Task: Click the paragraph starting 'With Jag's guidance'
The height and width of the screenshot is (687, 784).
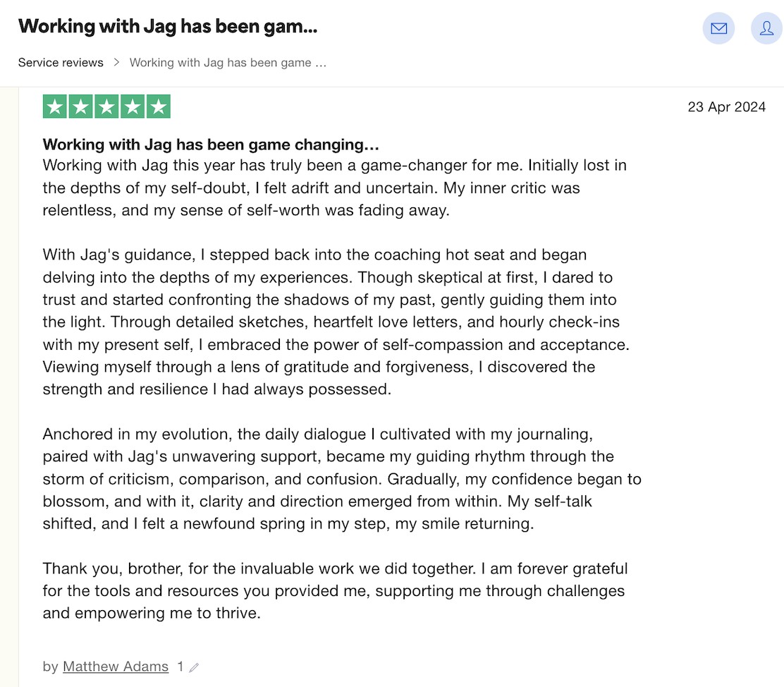Action: pos(331,322)
